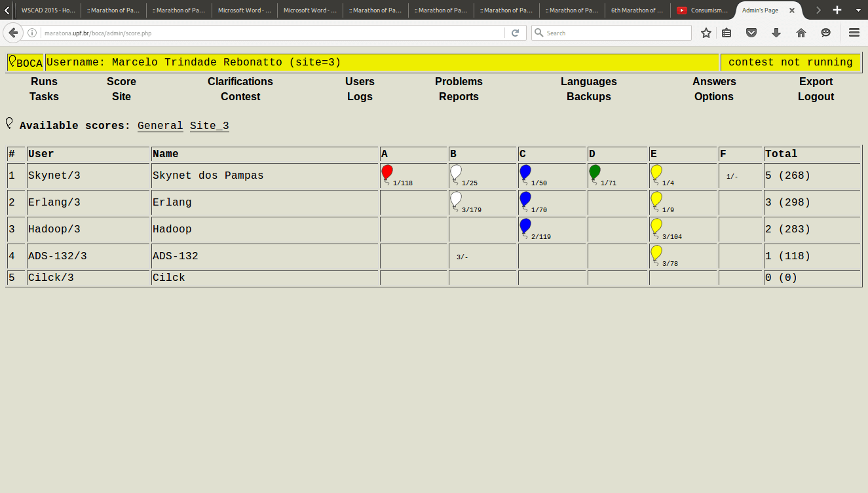Click ADS-132's yellow balloon for problem E

pos(656,255)
